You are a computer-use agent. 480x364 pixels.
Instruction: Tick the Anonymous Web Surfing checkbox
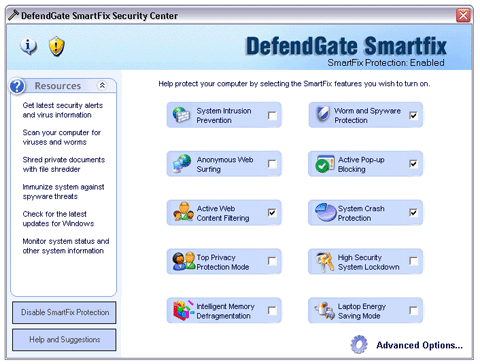tap(272, 164)
